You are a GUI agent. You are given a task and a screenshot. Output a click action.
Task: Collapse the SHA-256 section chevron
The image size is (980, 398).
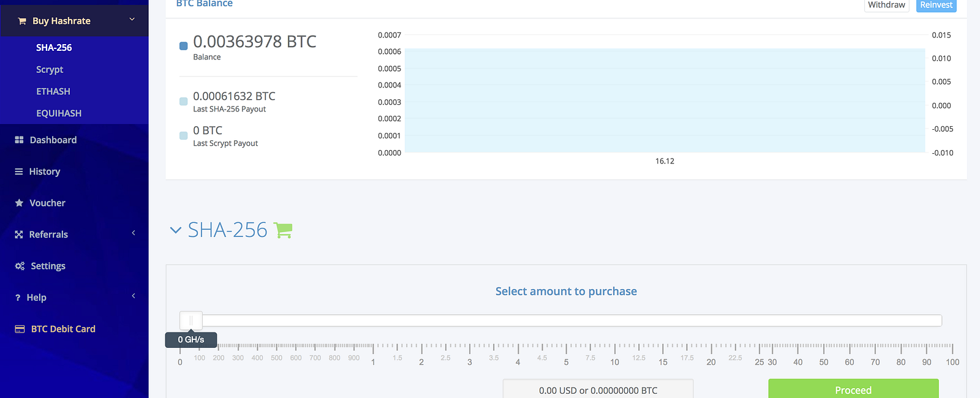point(176,230)
